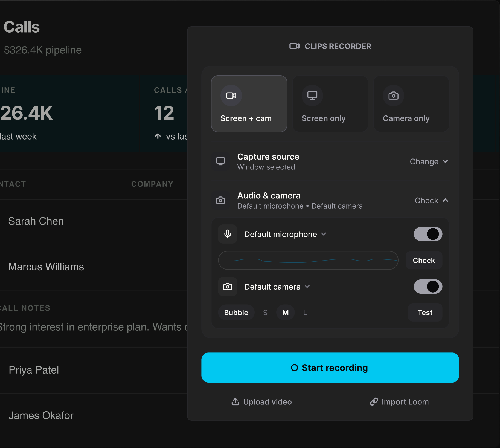
Task: Click the microphone icon beside Default microphone
Action: (228, 234)
